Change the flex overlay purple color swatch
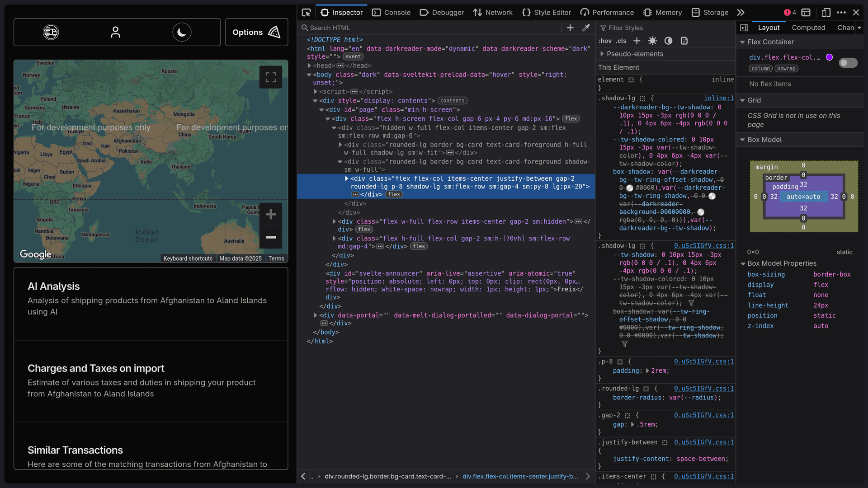This screenshot has height=488, width=868. (x=829, y=57)
